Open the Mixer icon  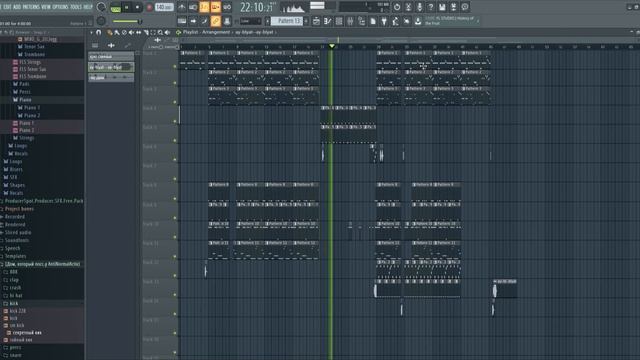point(350,21)
